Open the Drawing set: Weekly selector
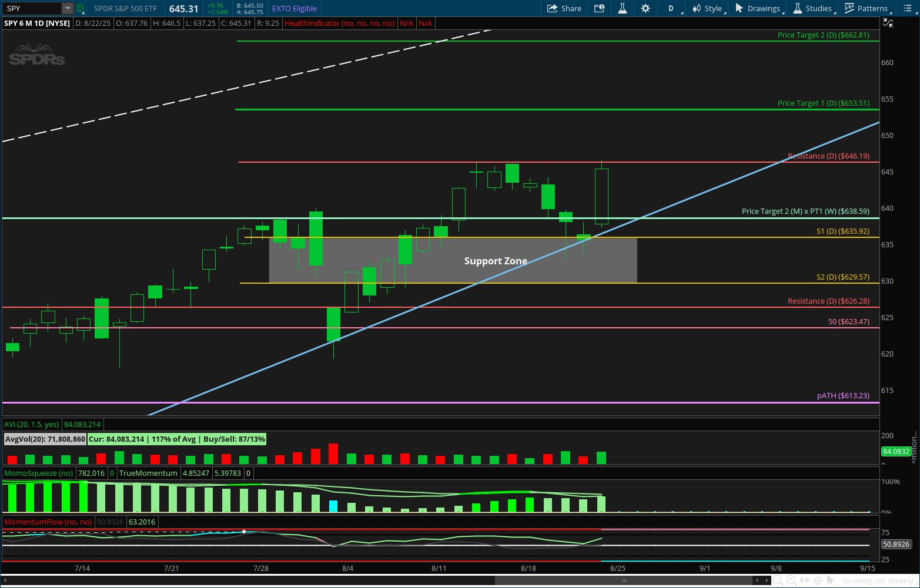 [x=880, y=580]
